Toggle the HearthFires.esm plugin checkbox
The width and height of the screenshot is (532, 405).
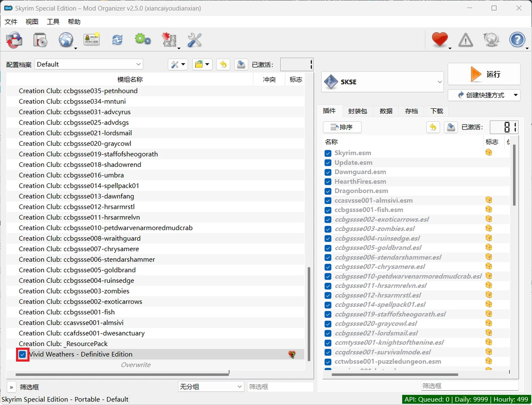pos(328,182)
